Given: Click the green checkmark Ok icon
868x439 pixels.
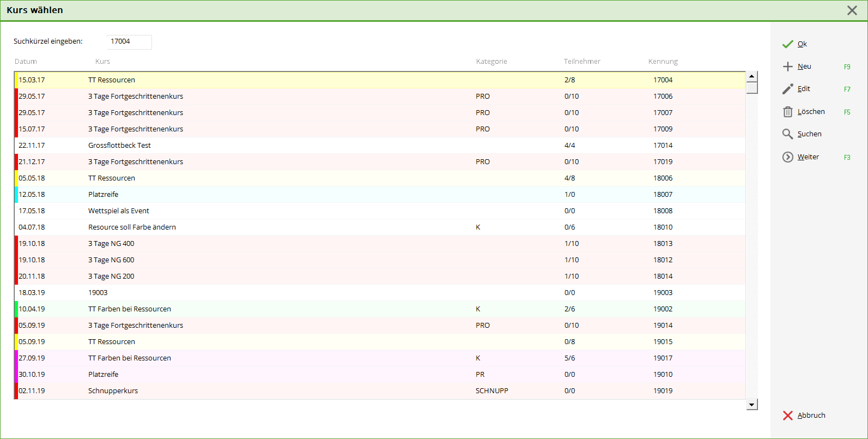Looking at the screenshot, I should point(788,44).
